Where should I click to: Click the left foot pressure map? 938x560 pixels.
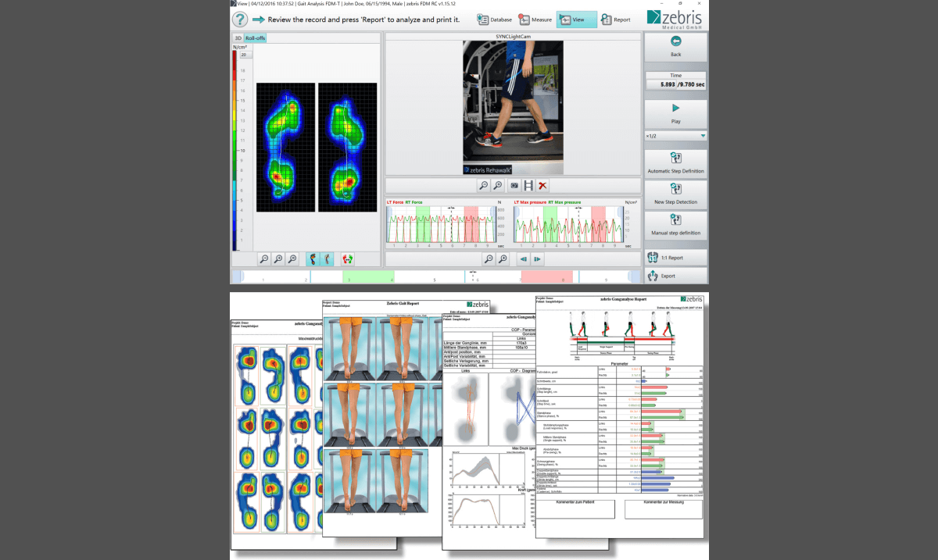point(285,148)
